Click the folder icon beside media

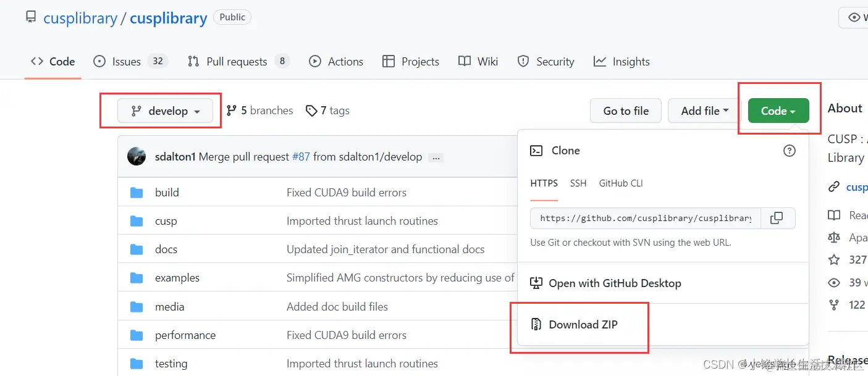coord(137,307)
